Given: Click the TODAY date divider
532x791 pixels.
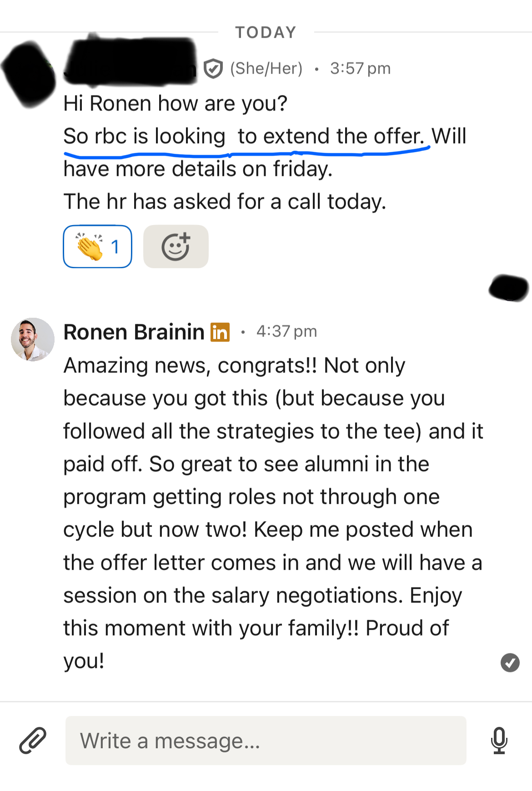Looking at the screenshot, I should pos(266,32).
